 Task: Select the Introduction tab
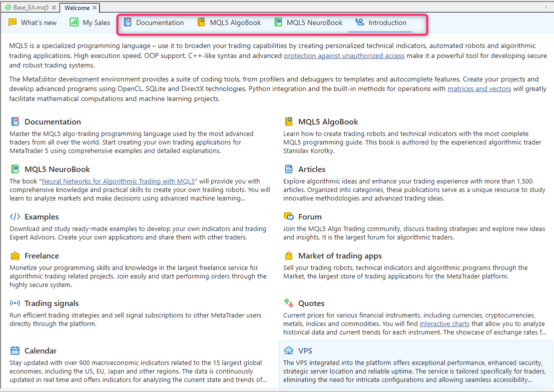pos(381,22)
